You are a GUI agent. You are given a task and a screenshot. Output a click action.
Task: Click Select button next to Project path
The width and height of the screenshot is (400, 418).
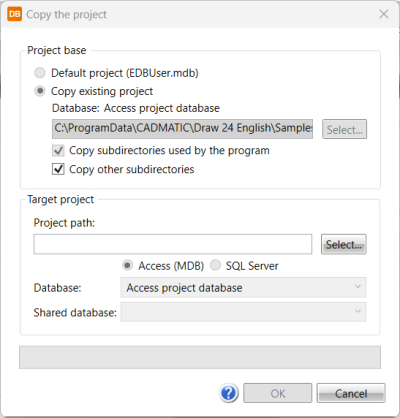[x=344, y=244]
